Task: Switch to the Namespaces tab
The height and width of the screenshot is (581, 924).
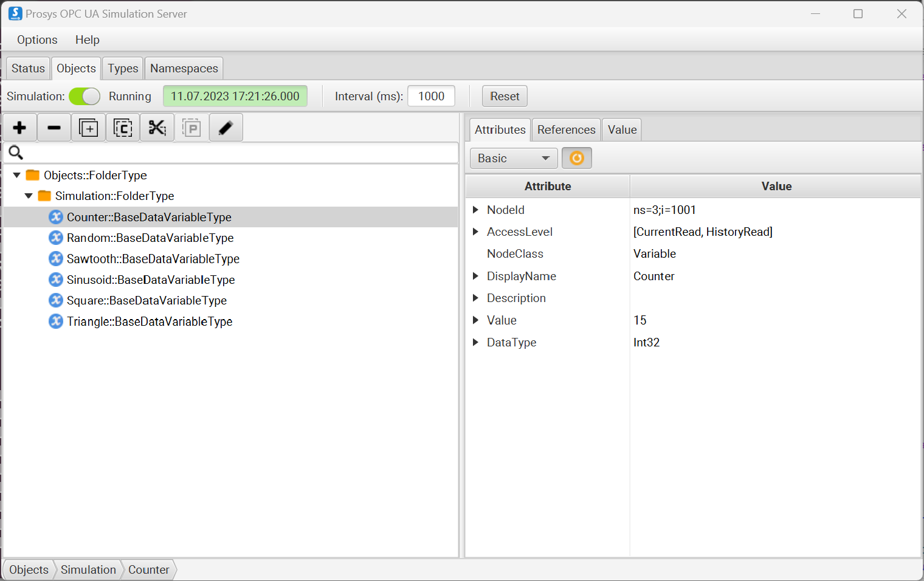Action: tap(184, 68)
